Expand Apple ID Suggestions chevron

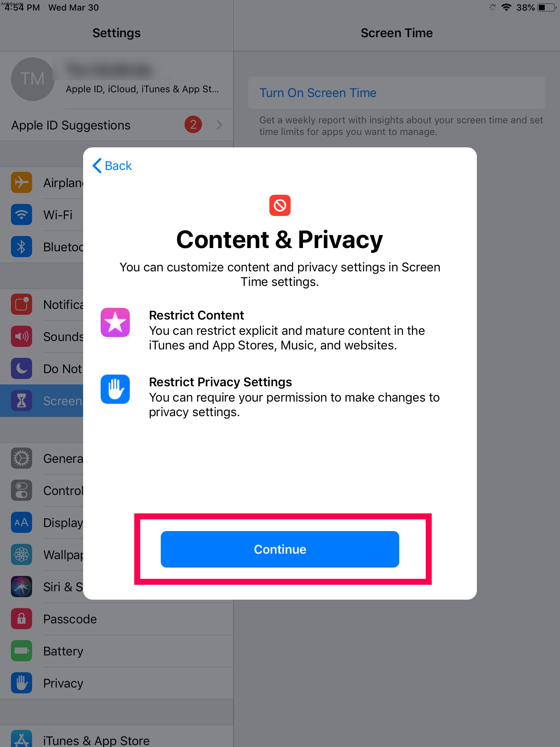219,125
